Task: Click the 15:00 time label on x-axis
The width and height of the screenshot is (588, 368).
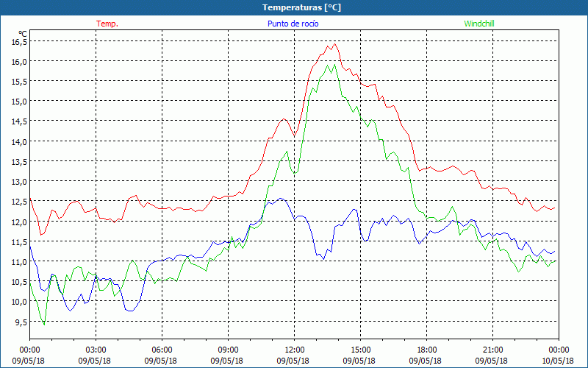Action: pyautogui.click(x=360, y=350)
